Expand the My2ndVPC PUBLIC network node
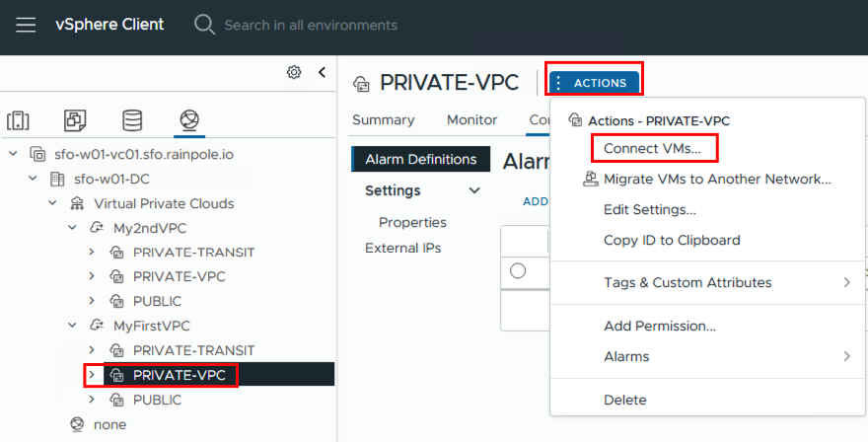Screen dimensions: 868x442 (x=92, y=301)
